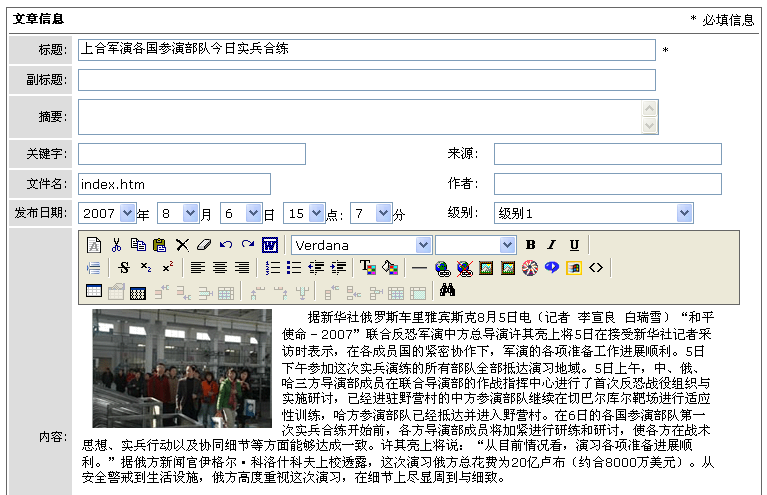Viewport: 767px width, 495px height.
Task: Decrease the paragraph indent
Action: (x=316, y=268)
